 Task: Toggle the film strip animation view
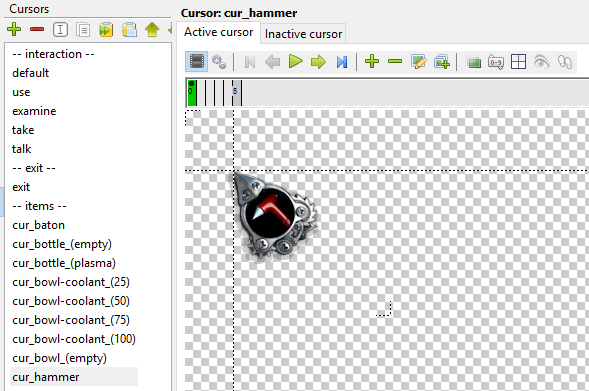tap(197, 61)
